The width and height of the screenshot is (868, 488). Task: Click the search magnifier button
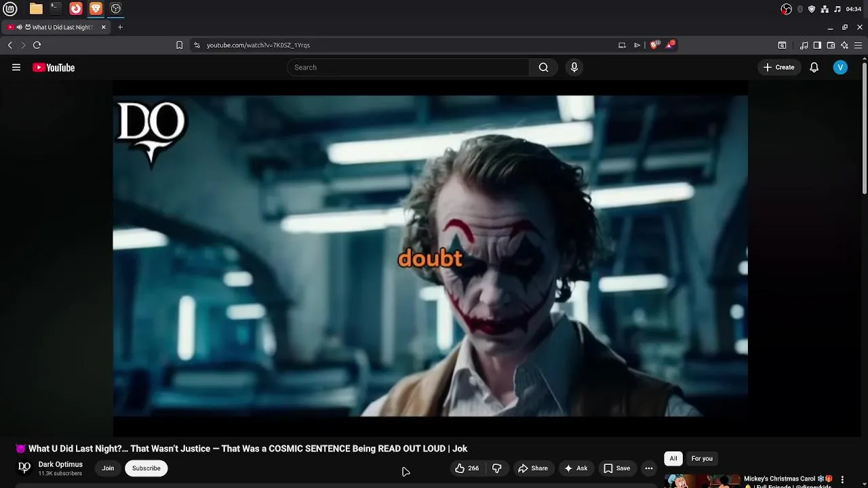pyautogui.click(x=543, y=67)
